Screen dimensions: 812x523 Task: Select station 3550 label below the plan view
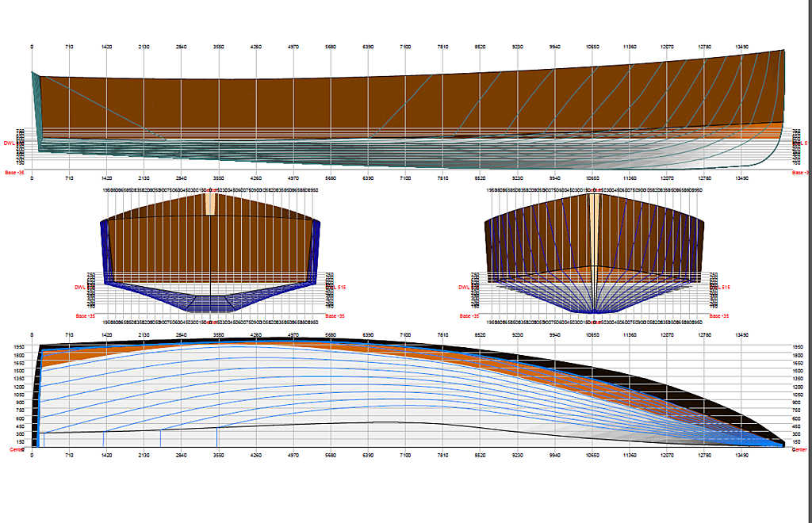pos(219,456)
